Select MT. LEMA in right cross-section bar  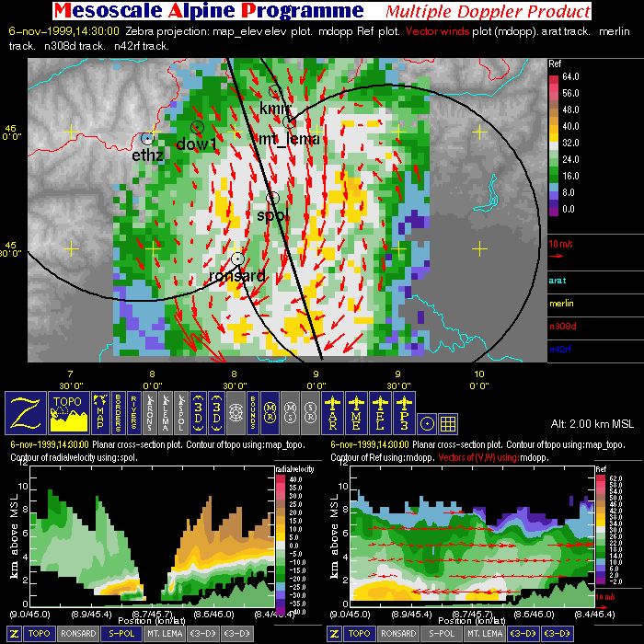[486, 634]
